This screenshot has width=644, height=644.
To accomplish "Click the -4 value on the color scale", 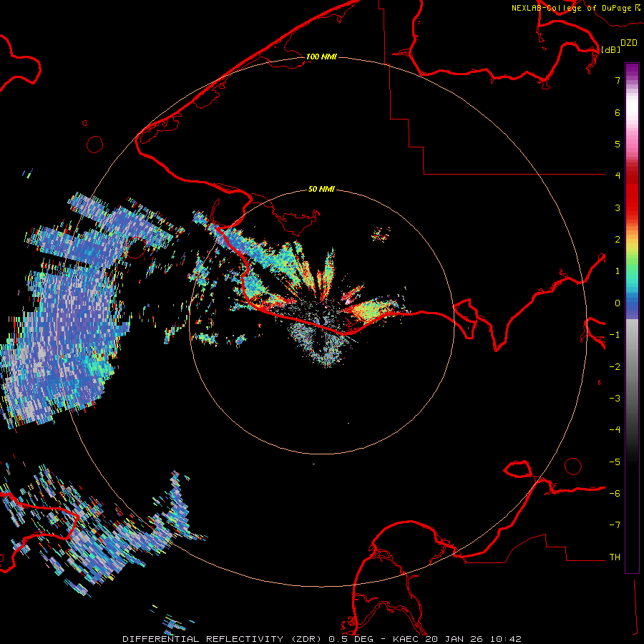I will [x=615, y=430].
